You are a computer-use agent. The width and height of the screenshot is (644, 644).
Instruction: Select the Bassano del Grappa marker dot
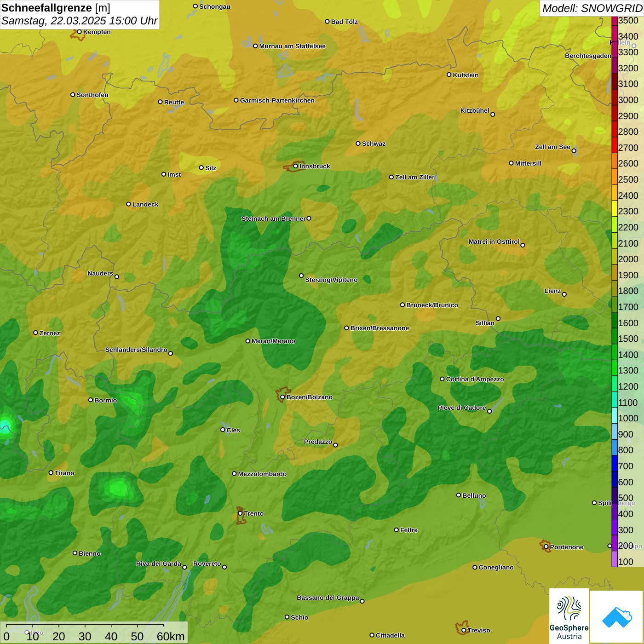[362, 601]
